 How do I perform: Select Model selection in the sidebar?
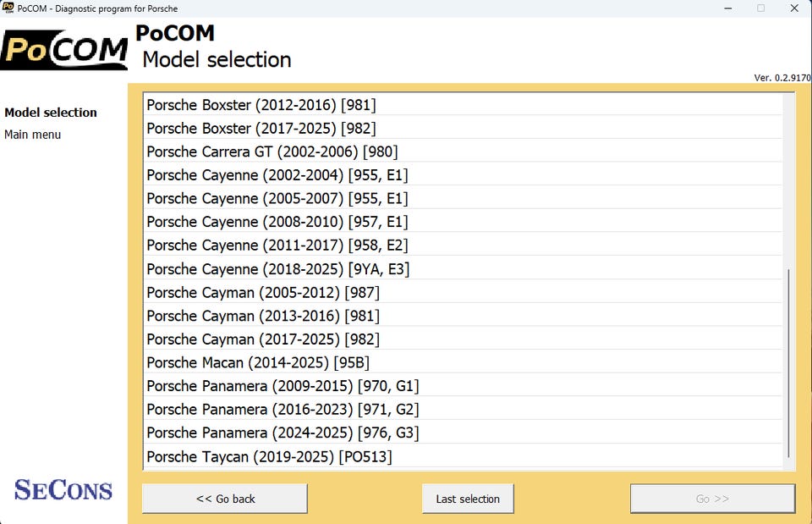[51, 113]
